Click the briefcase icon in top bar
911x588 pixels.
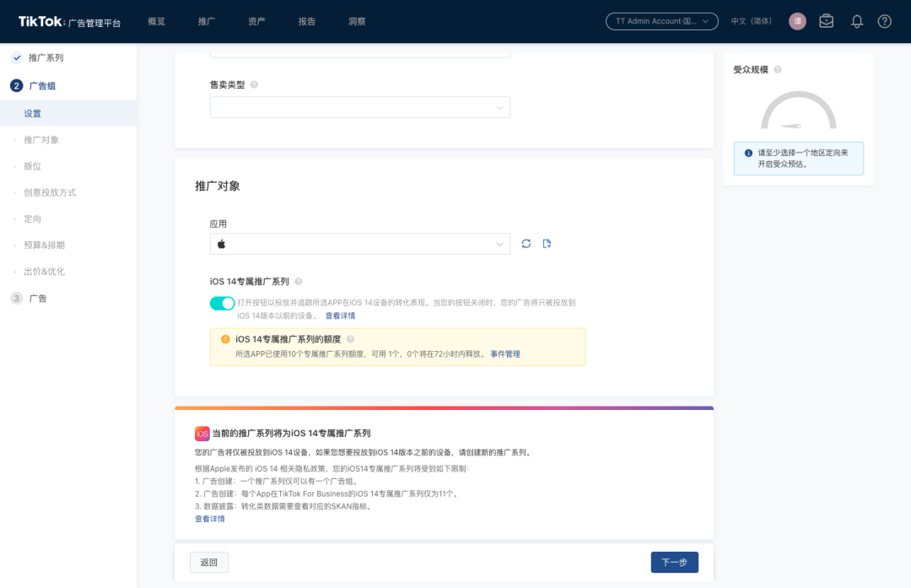click(x=827, y=21)
